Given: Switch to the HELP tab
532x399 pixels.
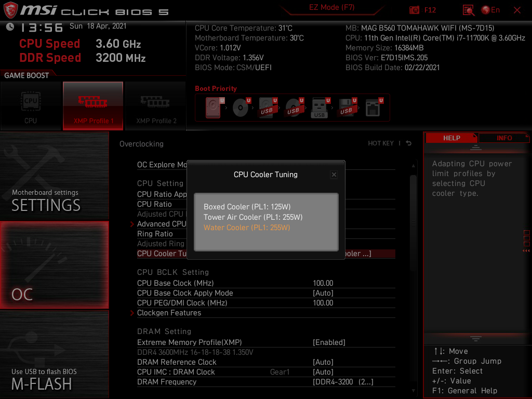Looking at the screenshot, I should [451, 138].
